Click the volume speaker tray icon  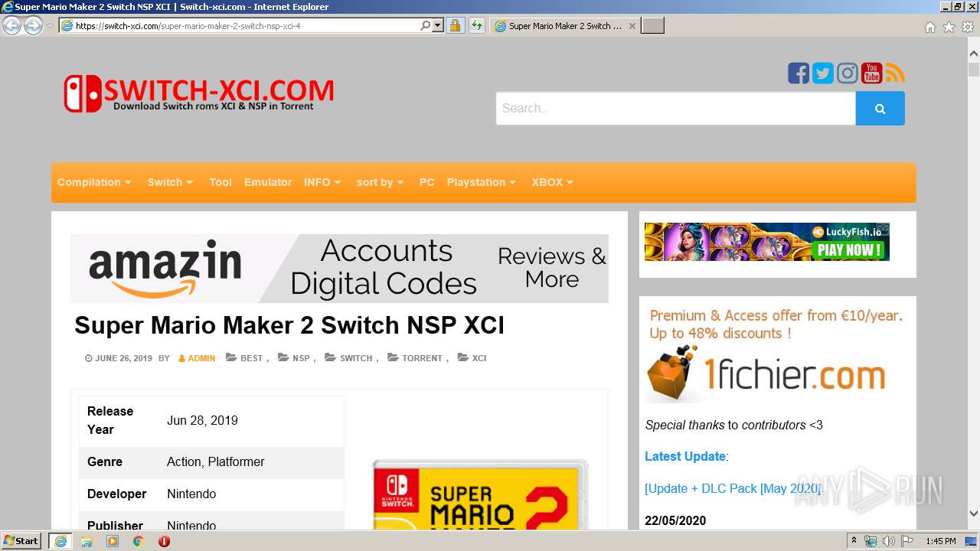click(x=889, y=541)
